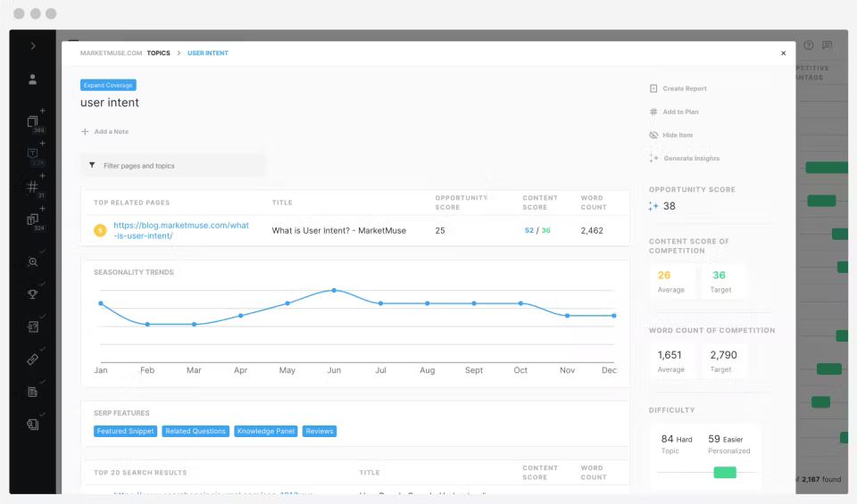Click the Filter pages and topics field

[x=173, y=165]
